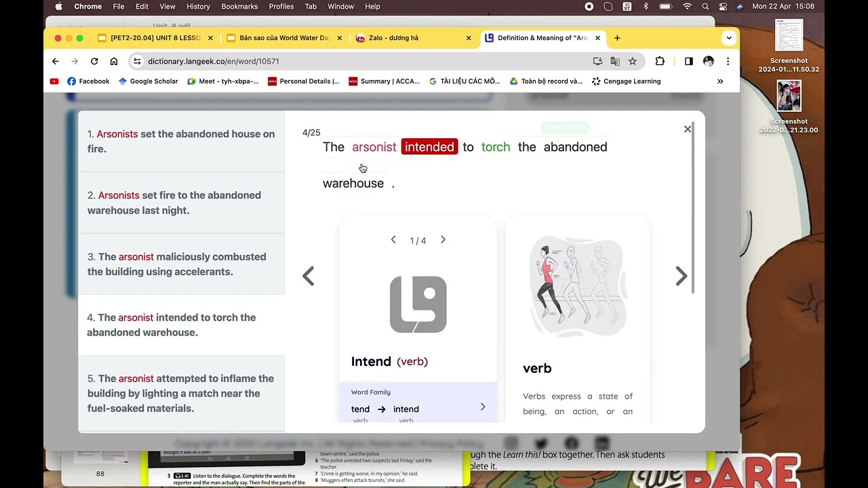Switch to the Bản sao của World Water Day tab
Image resolution: width=868 pixels, height=488 pixels.
285,38
